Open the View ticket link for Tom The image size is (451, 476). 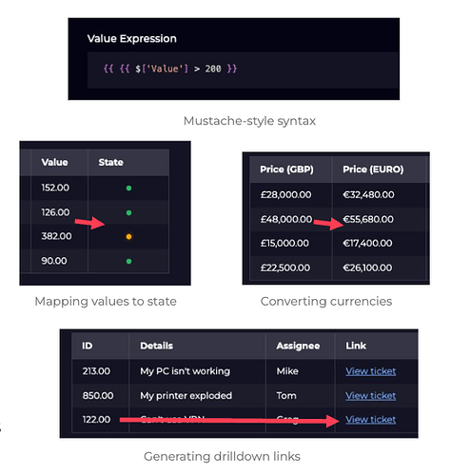tap(370, 395)
